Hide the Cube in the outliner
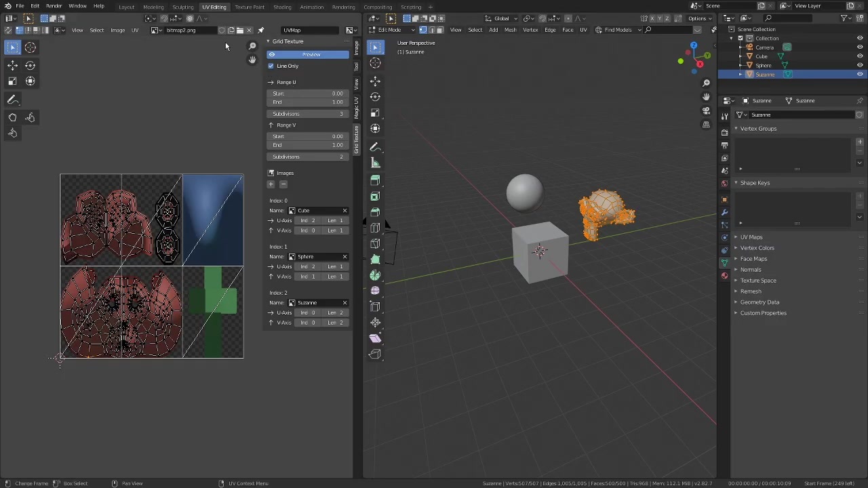 (x=860, y=56)
